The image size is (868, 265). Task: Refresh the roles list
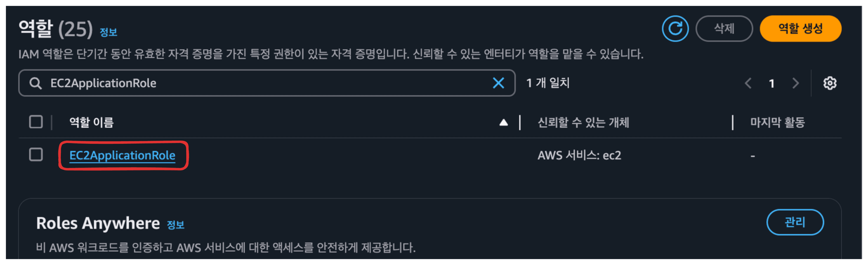click(x=675, y=29)
